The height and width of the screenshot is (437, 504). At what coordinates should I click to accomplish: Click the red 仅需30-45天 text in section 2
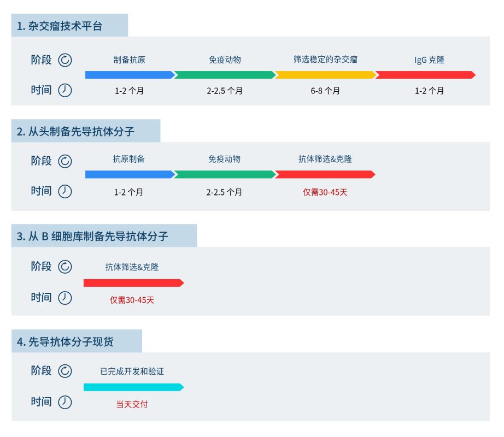(325, 192)
